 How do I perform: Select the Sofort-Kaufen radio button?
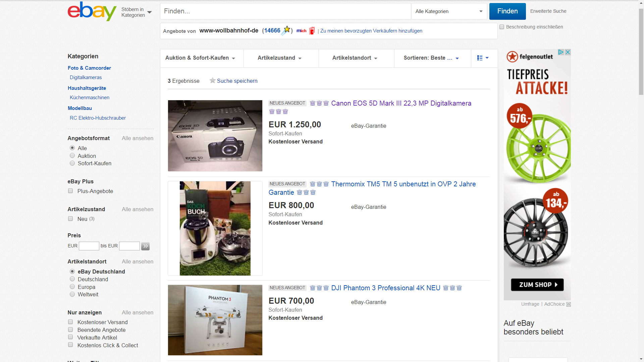(72, 163)
